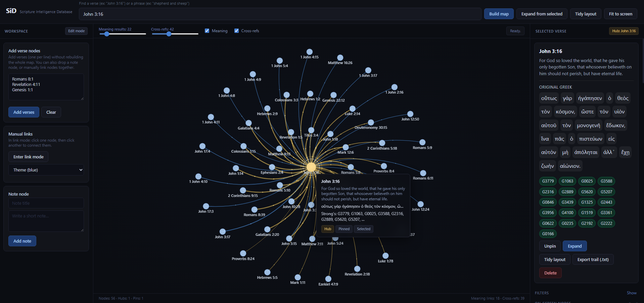Select the John 12:50 node

[x=410, y=114]
